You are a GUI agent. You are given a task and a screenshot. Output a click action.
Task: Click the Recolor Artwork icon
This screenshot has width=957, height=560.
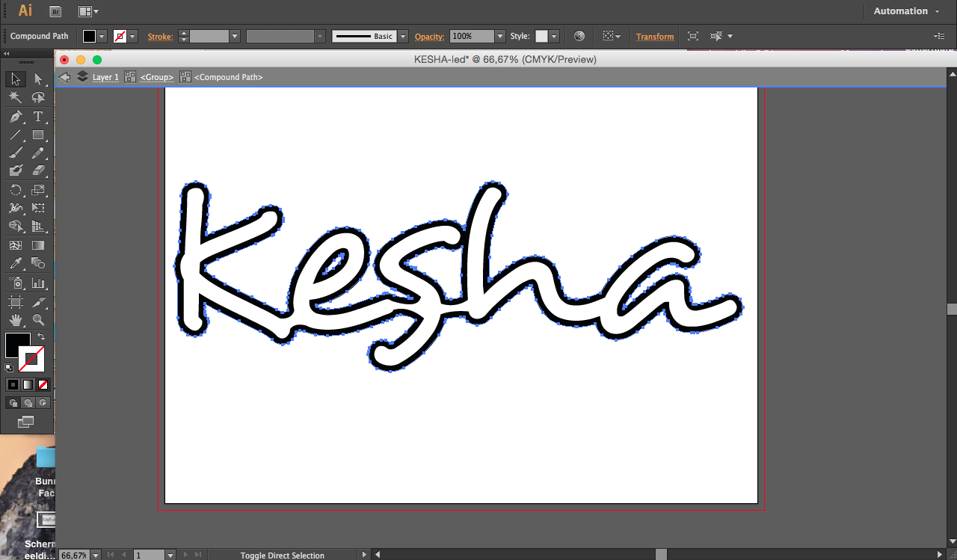pos(579,36)
